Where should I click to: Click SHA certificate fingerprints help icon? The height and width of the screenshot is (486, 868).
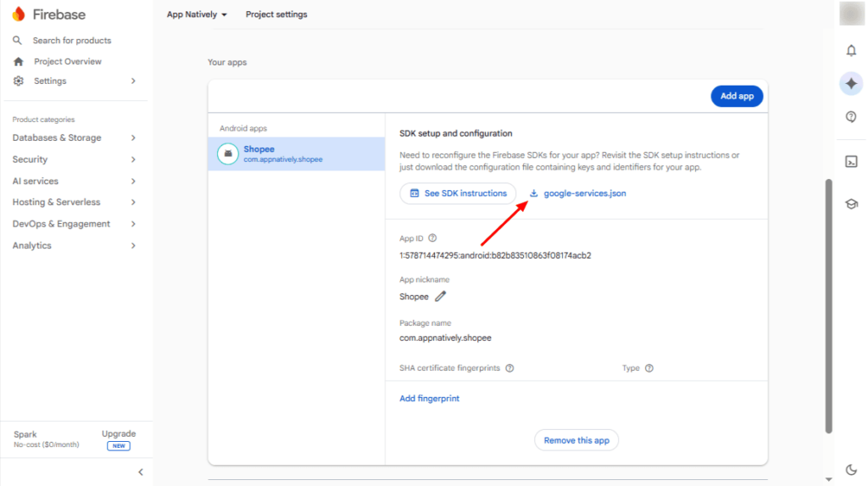coord(509,368)
